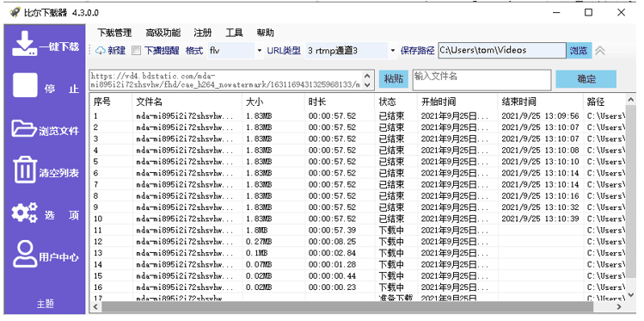This screenshot has width=644, height=321.
Task: Click the 大小 column header
Action: click(273, 102)
